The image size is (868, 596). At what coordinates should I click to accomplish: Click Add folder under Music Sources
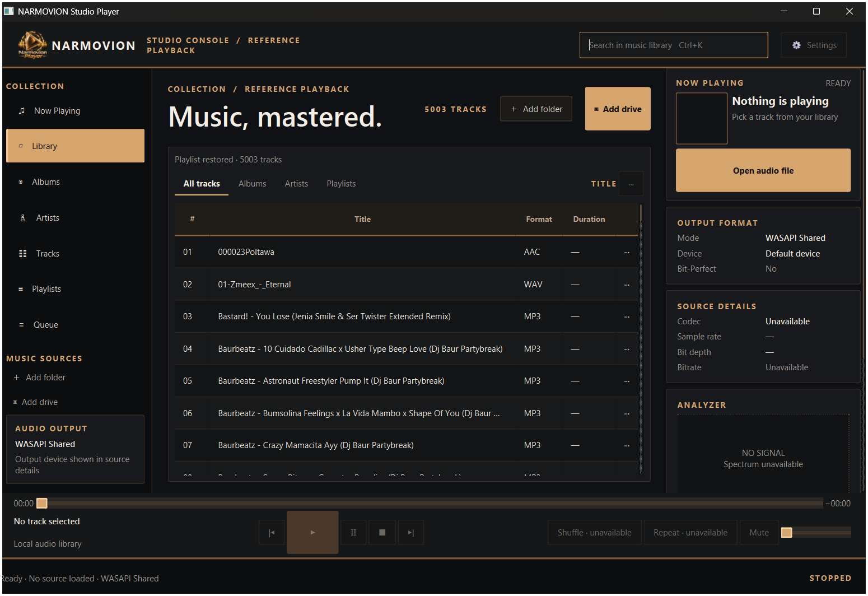tap(40, 378)
